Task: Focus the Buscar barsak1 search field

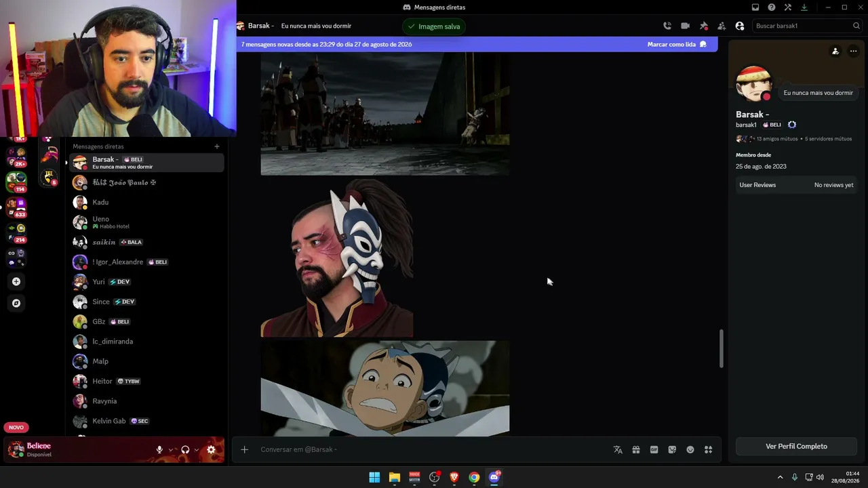Action: click(807, 26)
